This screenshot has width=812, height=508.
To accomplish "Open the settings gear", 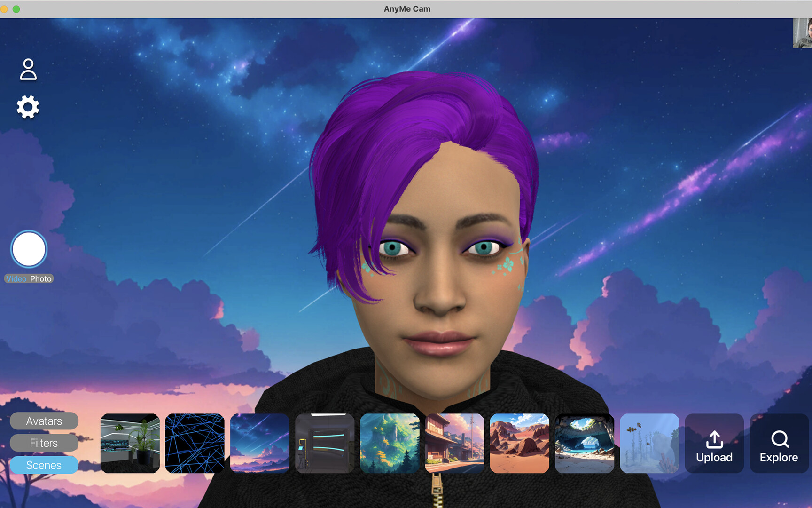I will click(x=27, y=106).
